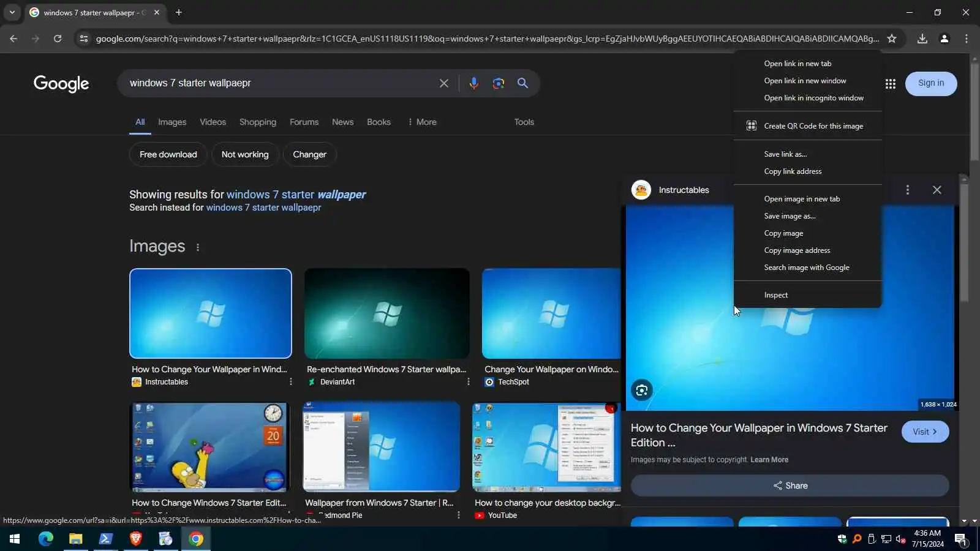Close the Instructables image preview panel
This screenshot has width=980, height=551.
click(937, 190)
